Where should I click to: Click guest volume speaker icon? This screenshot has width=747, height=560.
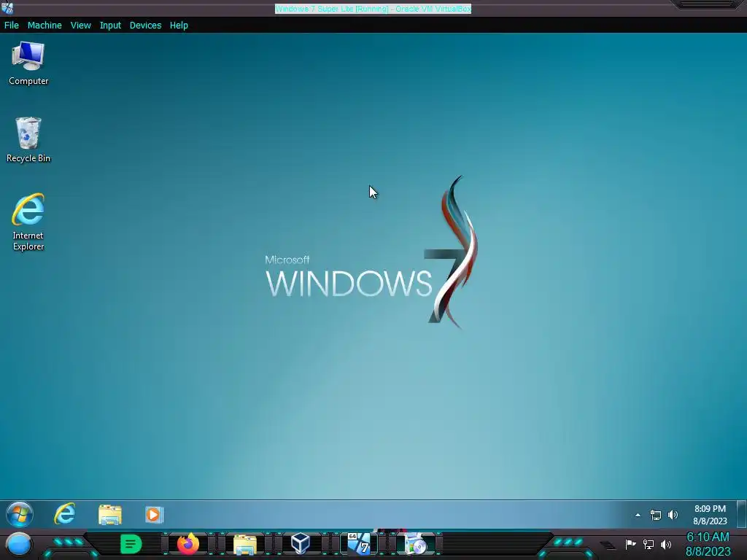(673, 515)
